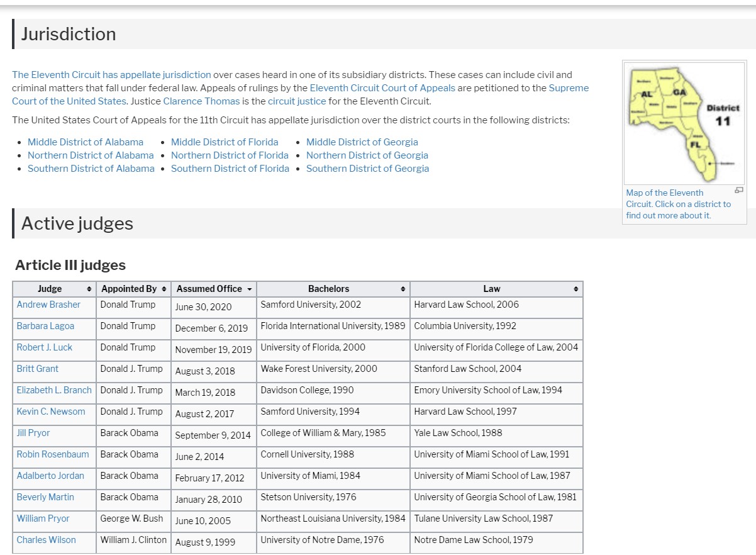Screen dimensions: 756x555
Task: Sort table by Judge column arrows
Action: 89,289
